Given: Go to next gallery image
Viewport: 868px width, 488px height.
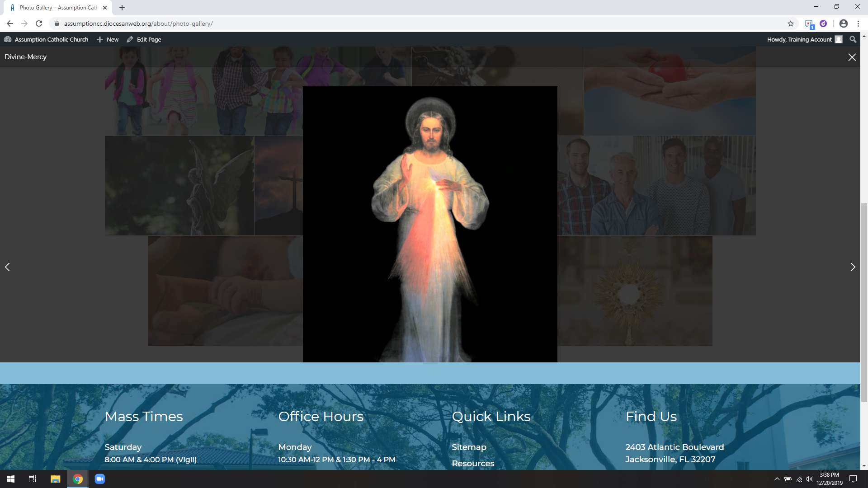Looking at the screenshot, I should point(853,267).
